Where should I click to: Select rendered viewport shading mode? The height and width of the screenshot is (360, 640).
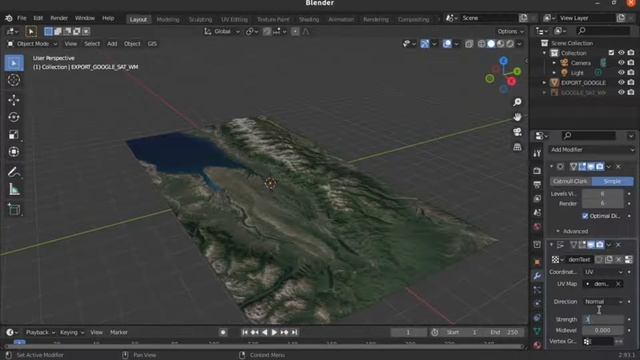pos(510,44)
